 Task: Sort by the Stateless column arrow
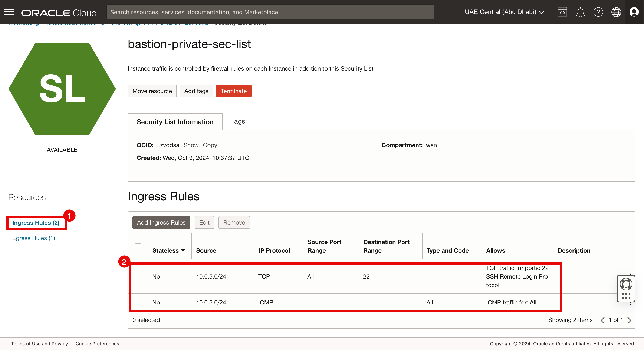point(183,250)
